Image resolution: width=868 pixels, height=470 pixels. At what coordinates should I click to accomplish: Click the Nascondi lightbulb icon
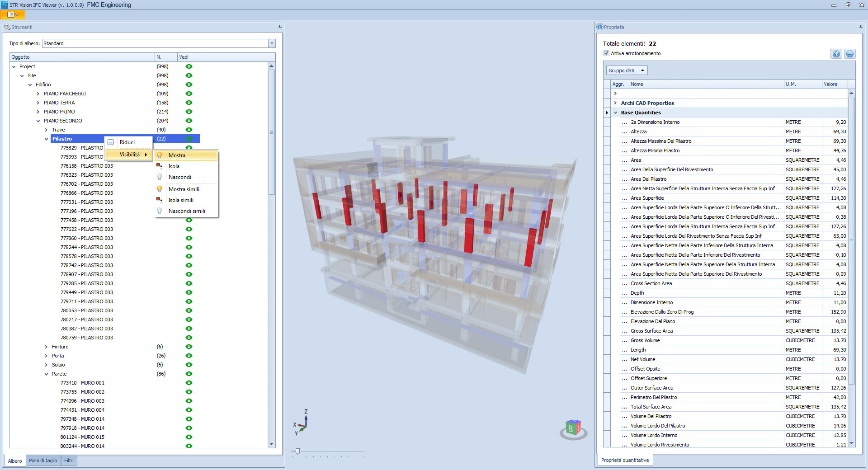[160, 177]
